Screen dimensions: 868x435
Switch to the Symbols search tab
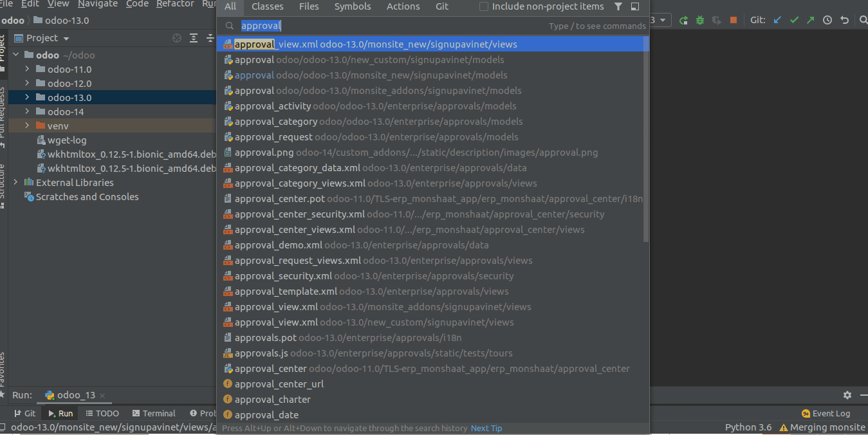click(x=353, y=6)
